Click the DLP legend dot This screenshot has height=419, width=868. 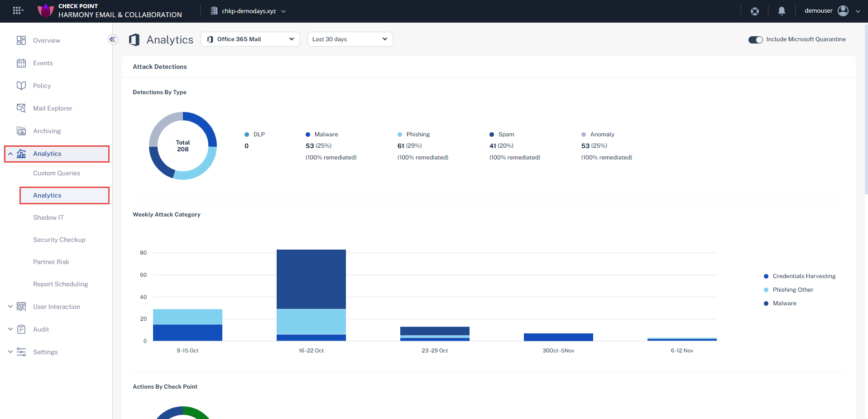[x=247, y=135]
